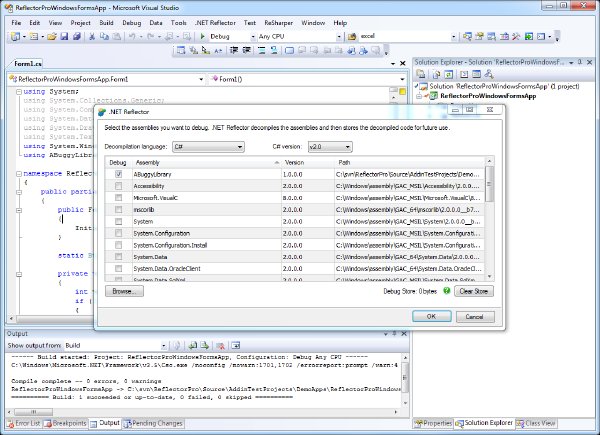This screenshot has height=435, width=600.
Task: Click Cancel in .NET Reflector dialog
Action: (x=474, y=316)
